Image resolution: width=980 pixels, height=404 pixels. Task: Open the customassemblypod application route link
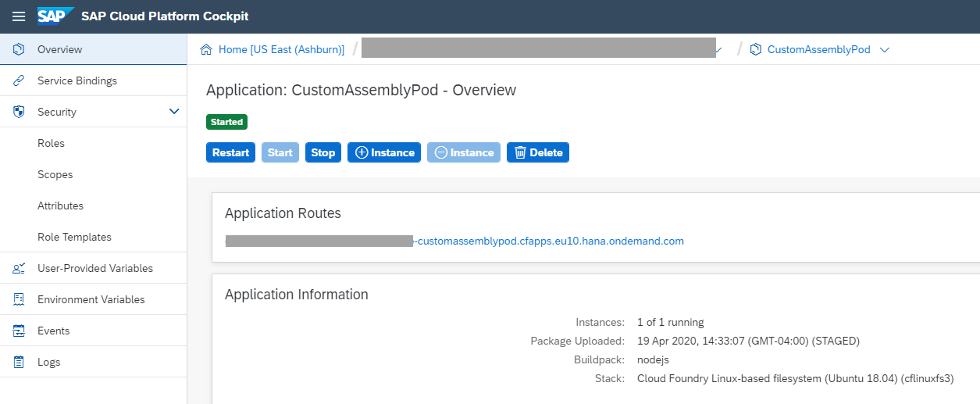pyautogui.click(x=549, y=241)
